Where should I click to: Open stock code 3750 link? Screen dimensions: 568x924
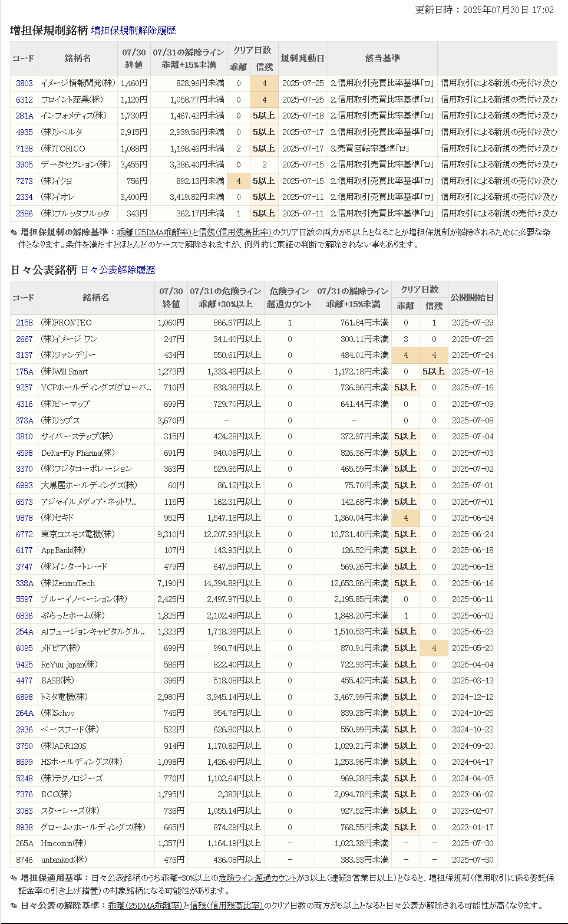click(24, 746)
